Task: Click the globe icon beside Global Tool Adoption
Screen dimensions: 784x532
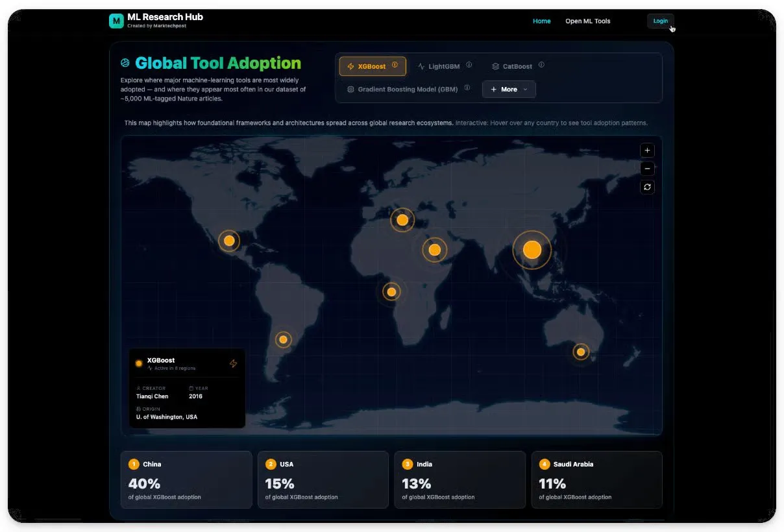Action: (125, 63)
